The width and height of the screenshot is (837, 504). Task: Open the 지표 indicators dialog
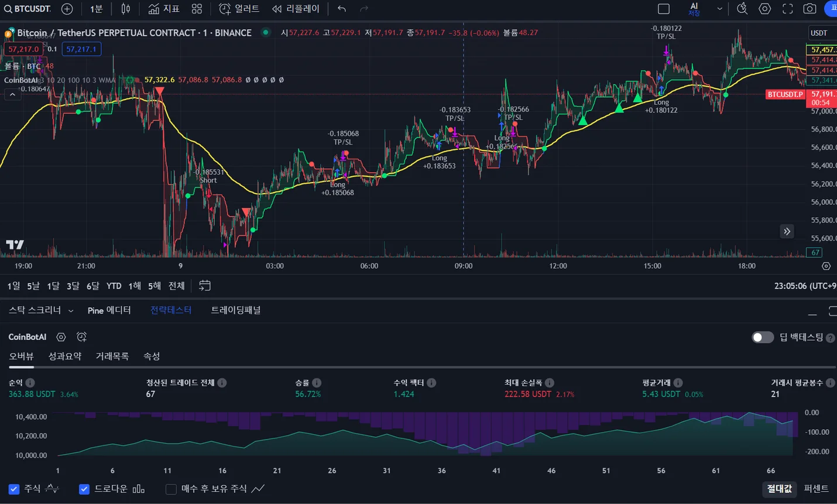pos(164,9)
